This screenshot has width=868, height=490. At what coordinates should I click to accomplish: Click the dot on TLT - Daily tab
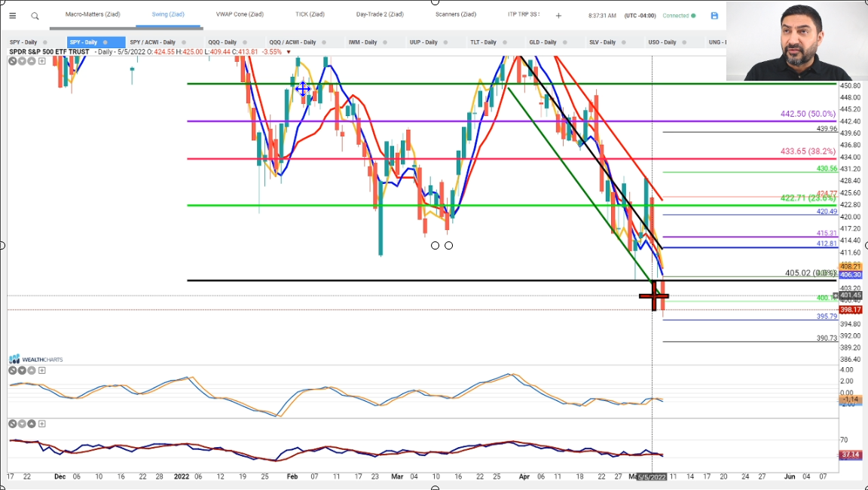point(504,42)
